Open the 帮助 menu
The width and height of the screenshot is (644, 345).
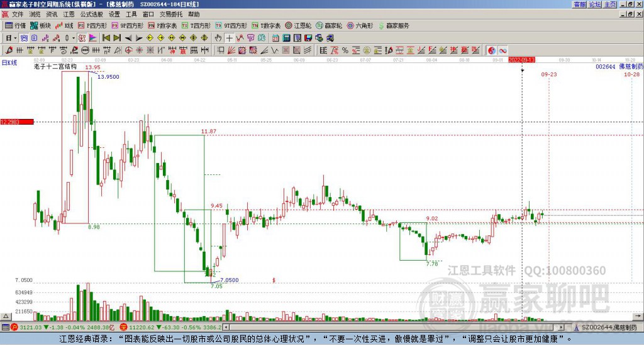tap(194, 14)
